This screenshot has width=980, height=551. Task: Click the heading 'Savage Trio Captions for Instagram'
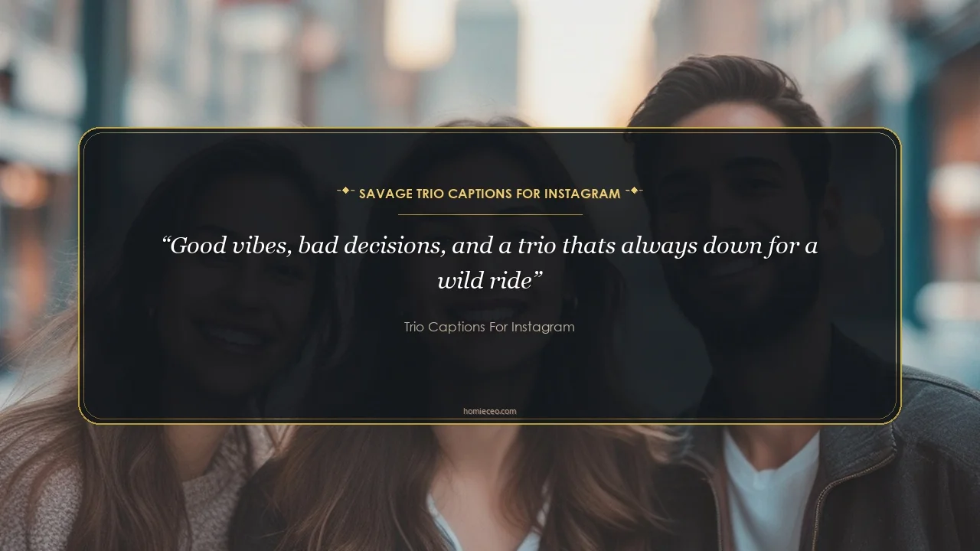(x=489, y=194)
